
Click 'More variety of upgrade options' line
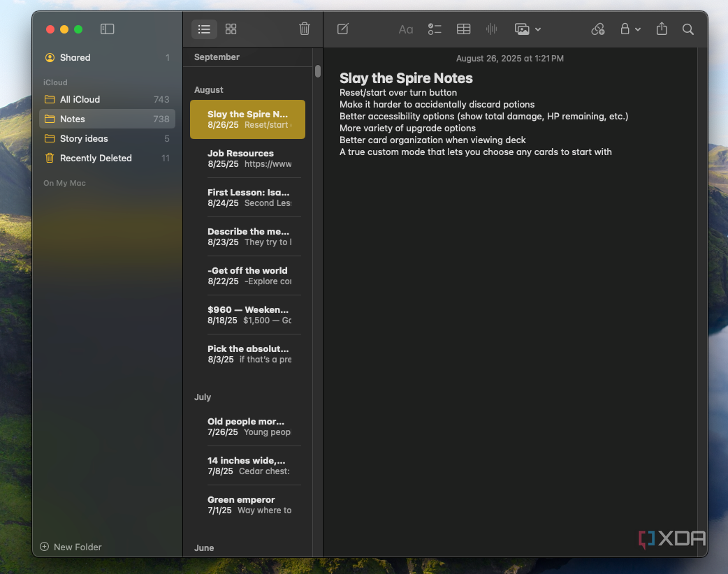tap(407, 128)
